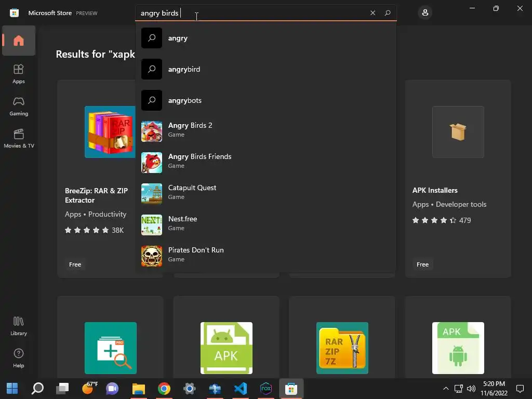Click Free button on BreeZip card
532x399 pixels.
75,264
